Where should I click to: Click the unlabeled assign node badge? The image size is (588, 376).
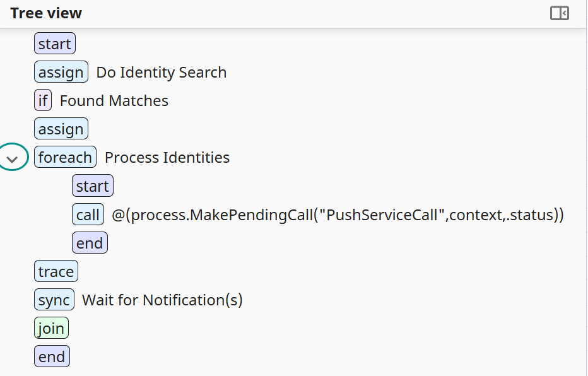pyautogui.click(x=61, y=128)
